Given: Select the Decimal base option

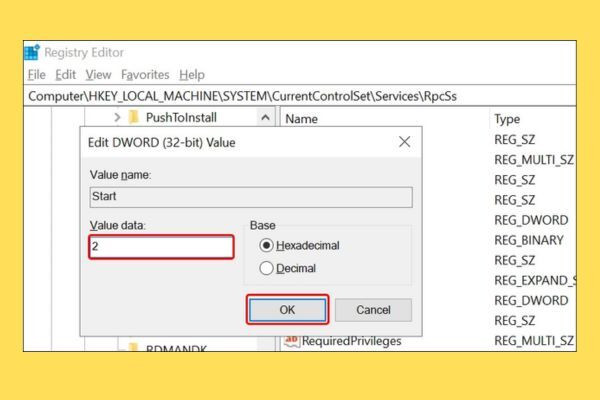Looking at the screenshot, I should point(288,268).
